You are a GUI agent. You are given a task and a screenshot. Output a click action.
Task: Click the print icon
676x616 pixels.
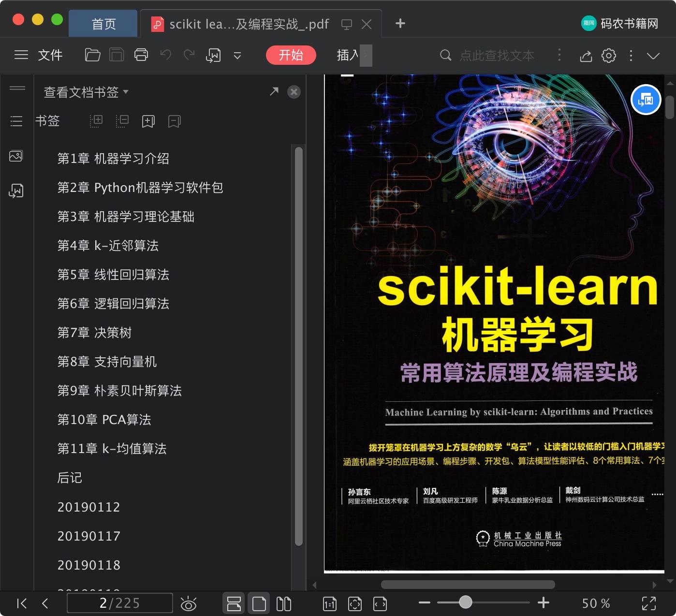(x=141, y=55)
